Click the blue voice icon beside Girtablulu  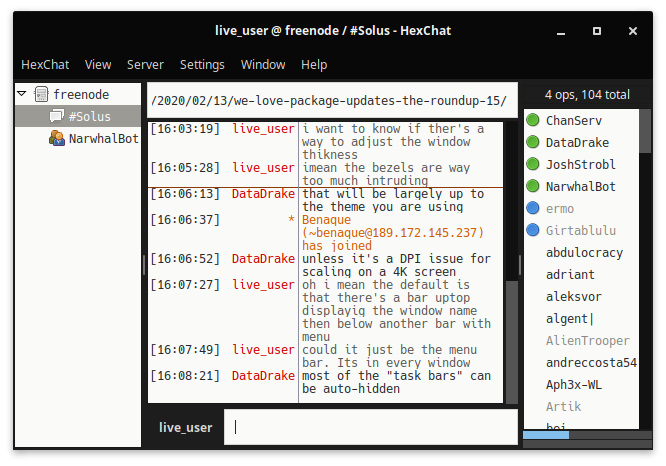[533, 230]
